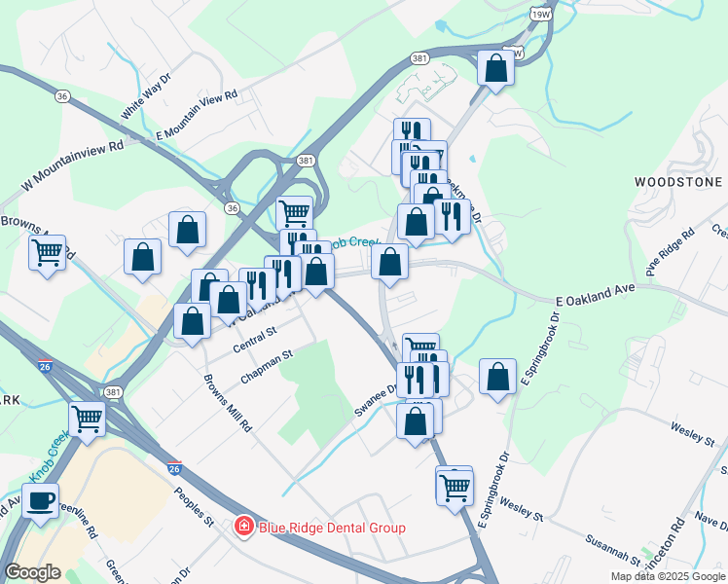Click the Woodstone neighborhood label
The height and width of the screenshot is (584, 728).
(678, 182)
